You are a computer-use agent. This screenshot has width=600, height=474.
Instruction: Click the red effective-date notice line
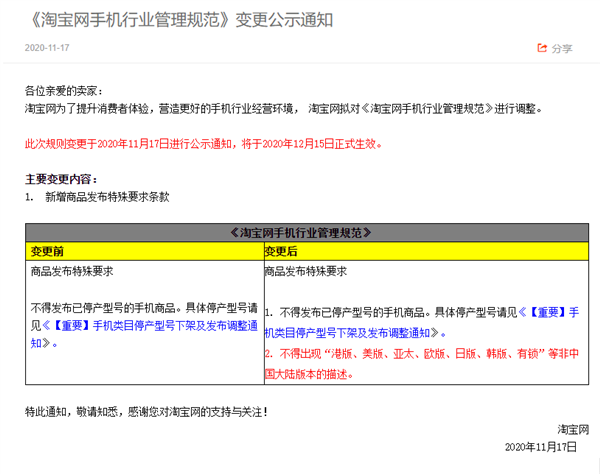click(203, 144)
